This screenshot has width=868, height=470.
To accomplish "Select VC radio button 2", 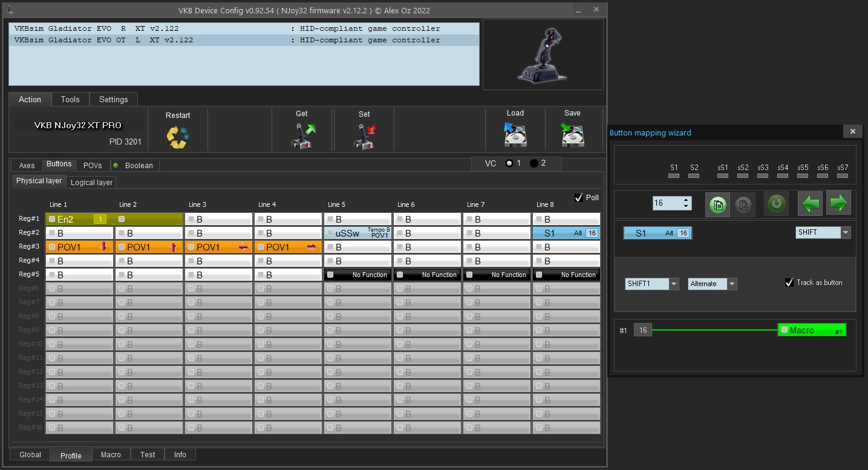I will click(534, 163).
